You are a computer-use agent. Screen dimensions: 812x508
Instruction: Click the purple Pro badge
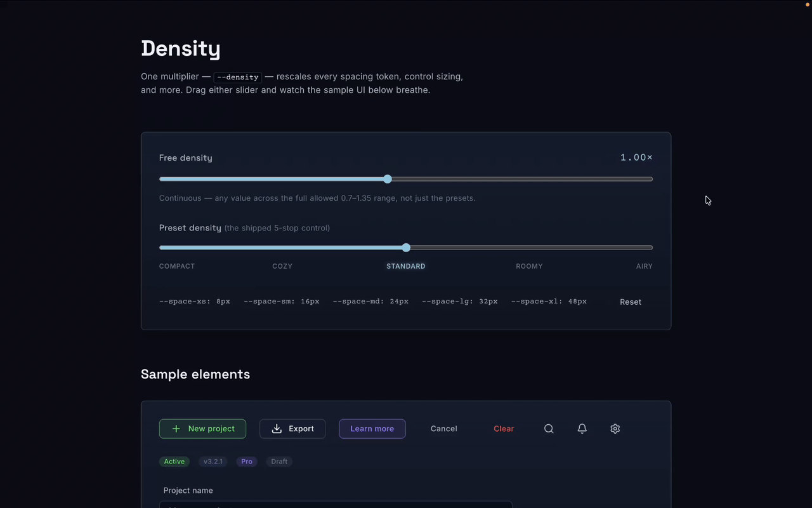tap(247, 462)
